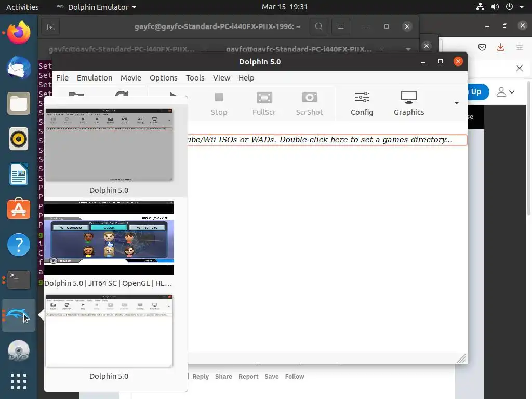Open the Firefox Pocket icon
The image size is (532, 399).
click(x=482, y=47)
